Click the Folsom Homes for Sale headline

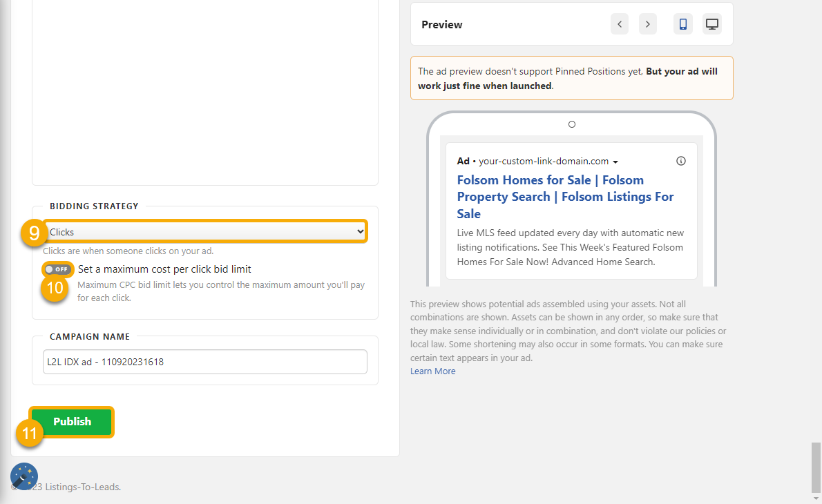[x=565, y=196]
